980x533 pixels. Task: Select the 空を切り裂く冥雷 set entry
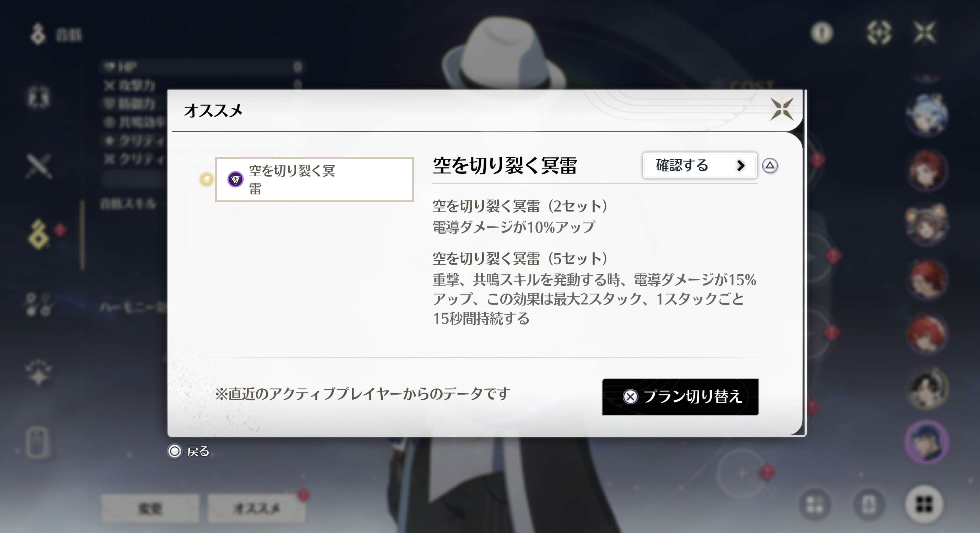tap(314, 179)
